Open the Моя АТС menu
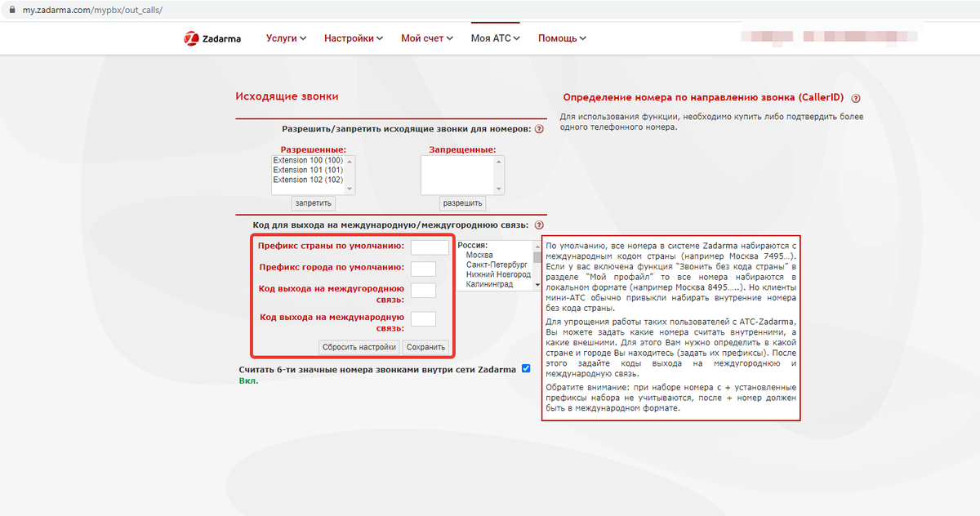 [x=496, y=38]
